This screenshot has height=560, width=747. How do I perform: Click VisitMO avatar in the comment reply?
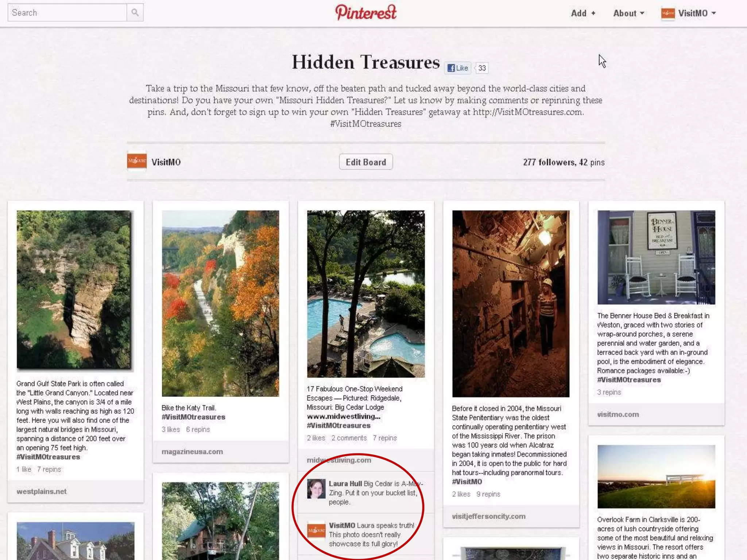(316, 530)
